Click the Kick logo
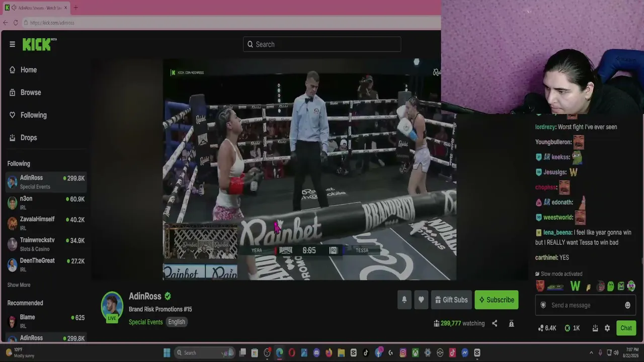644x362 pixels. [39, 44]
